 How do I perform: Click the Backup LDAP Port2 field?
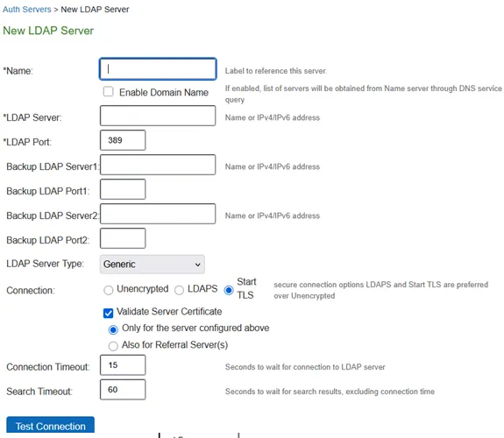(123, 238)
